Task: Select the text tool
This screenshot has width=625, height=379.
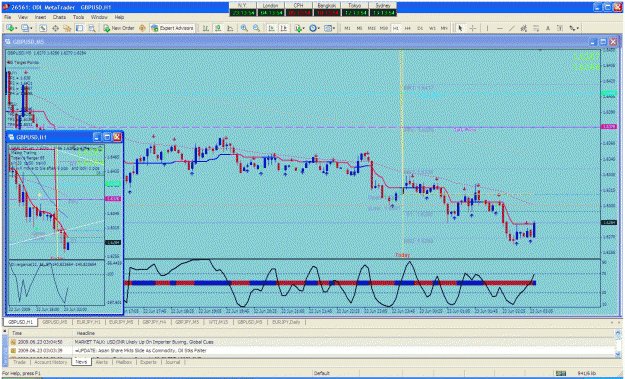Action: (548, 28)
